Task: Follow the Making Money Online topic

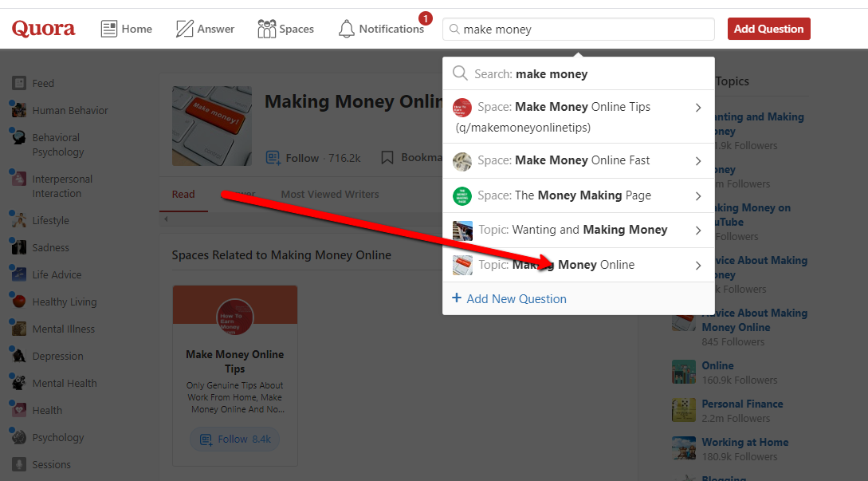Action: 312,158
